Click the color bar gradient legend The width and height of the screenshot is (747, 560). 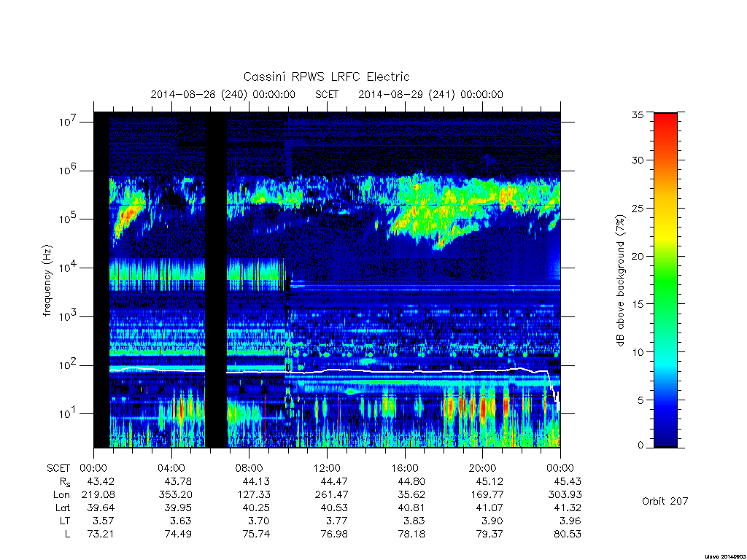pyautogui.click(x=665, y=280)
